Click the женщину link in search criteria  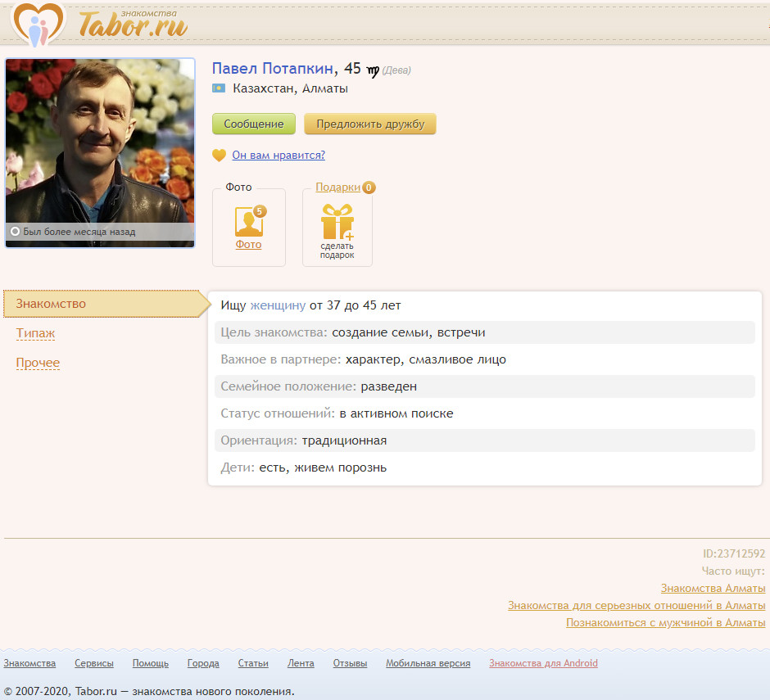278,305
